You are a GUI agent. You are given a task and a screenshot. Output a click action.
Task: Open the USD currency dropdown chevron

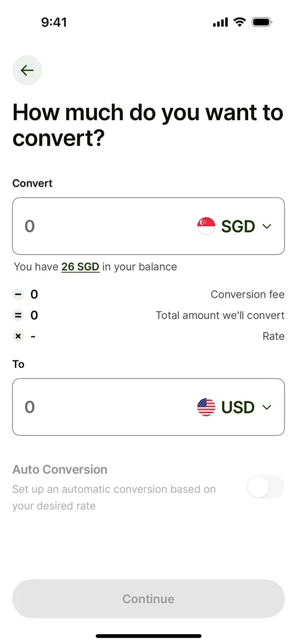pyautogui.click(x=267, y=407)
